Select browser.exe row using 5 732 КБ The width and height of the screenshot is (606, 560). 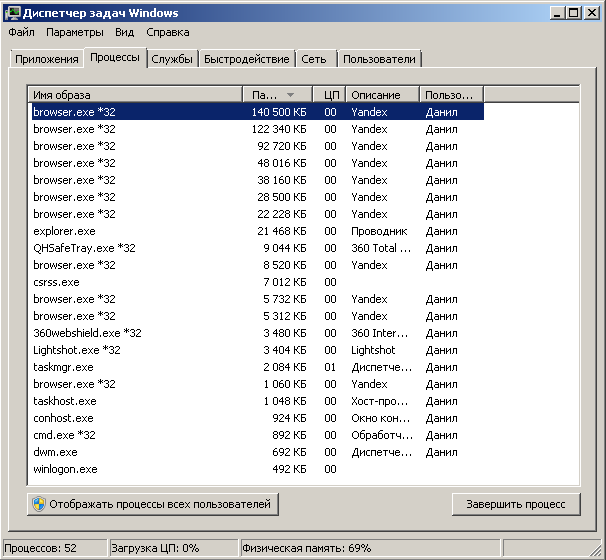coord(256,299)
